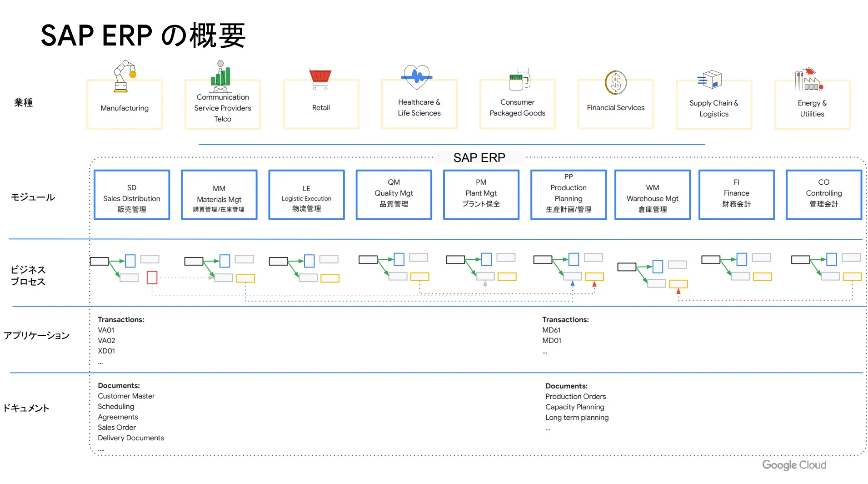Select the PP Production Planning module box
868x484 pixels.
pos(569,195)
